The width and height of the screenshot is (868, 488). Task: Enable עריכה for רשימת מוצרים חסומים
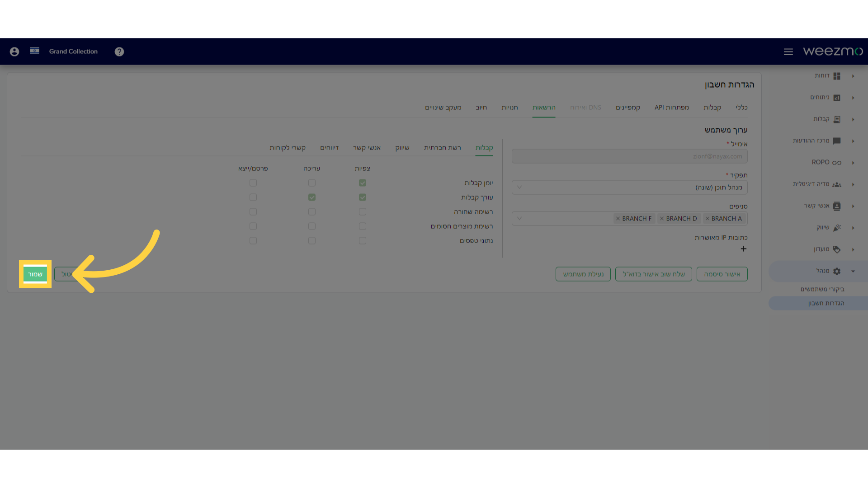coord(312,226)
